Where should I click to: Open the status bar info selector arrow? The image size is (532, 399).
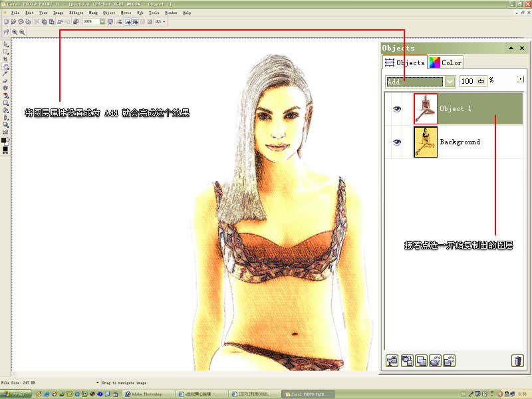(97, 383)
